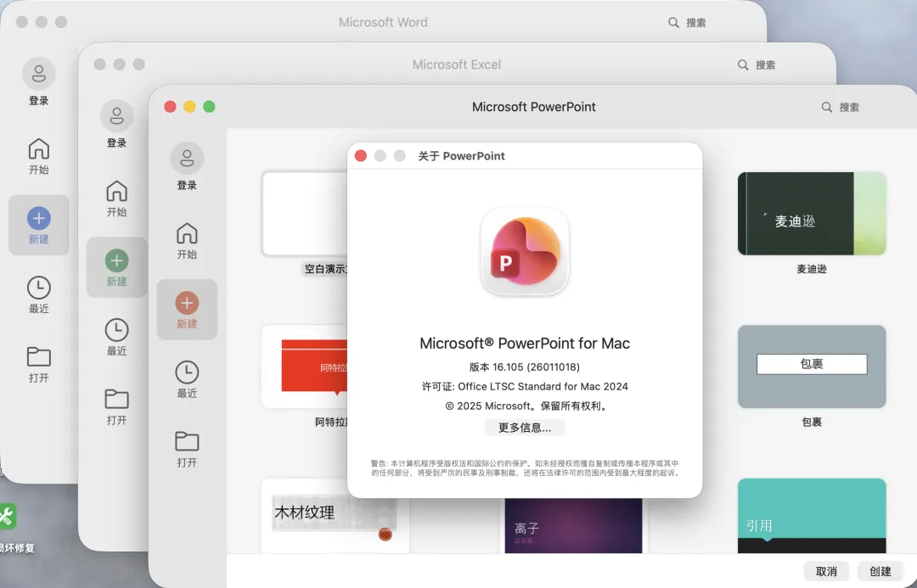917x588 pixels.
Task: Open Recent clock icon in PowerPoint sidebar
Action: [187, 372]
